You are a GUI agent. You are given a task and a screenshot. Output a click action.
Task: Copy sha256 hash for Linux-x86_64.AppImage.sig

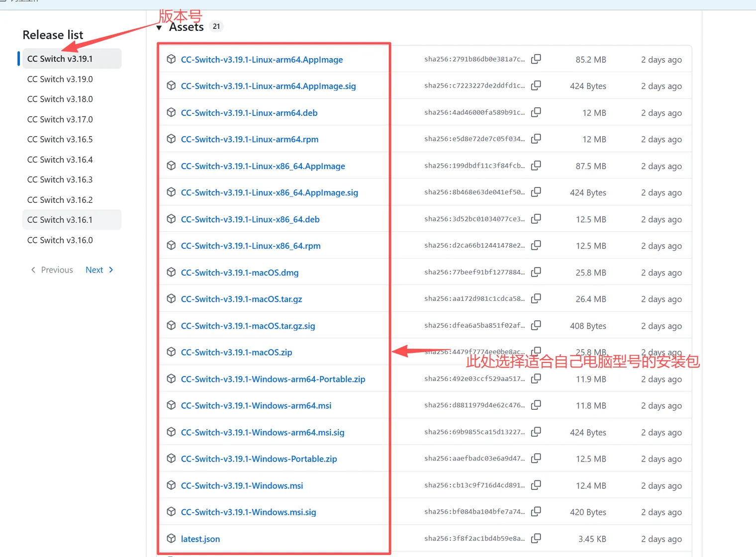coord(536,192)
